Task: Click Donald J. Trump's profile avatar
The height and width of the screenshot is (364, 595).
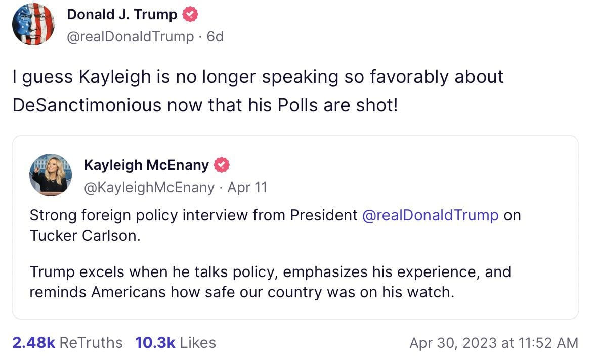Action: point(33,24)
